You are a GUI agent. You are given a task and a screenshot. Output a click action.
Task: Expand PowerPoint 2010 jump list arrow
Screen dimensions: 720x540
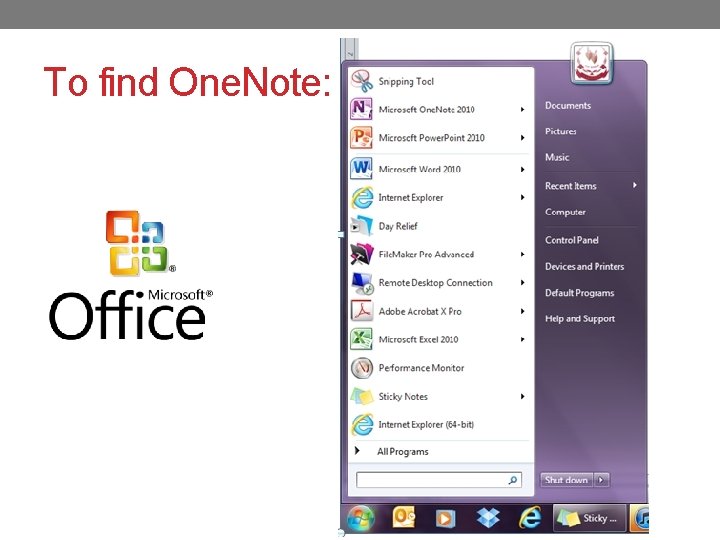click(523, 138)
